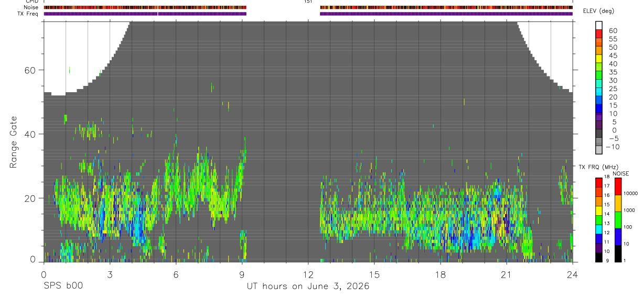Screen dimensions: 644x297
Task: Click the red NOISE swatch above 10000
Action: (618, 186)
